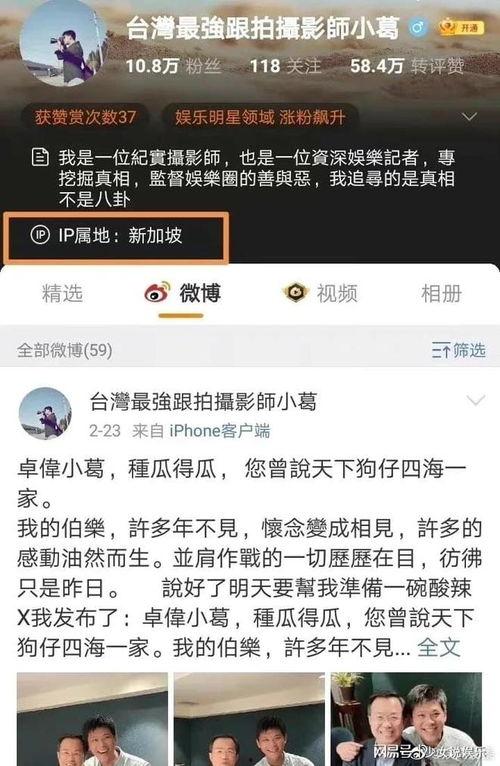The width and height of the screenshot is (500, 766).
Task: Switch to the 精选 tab
Action: click(63, 293)
